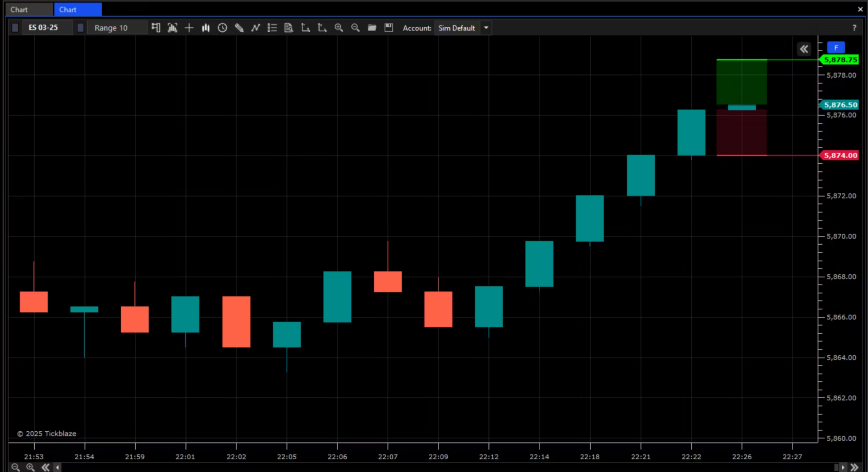Open the zigzag indicators icon
Screen dimensions: 868x472
tap(256, 28)
